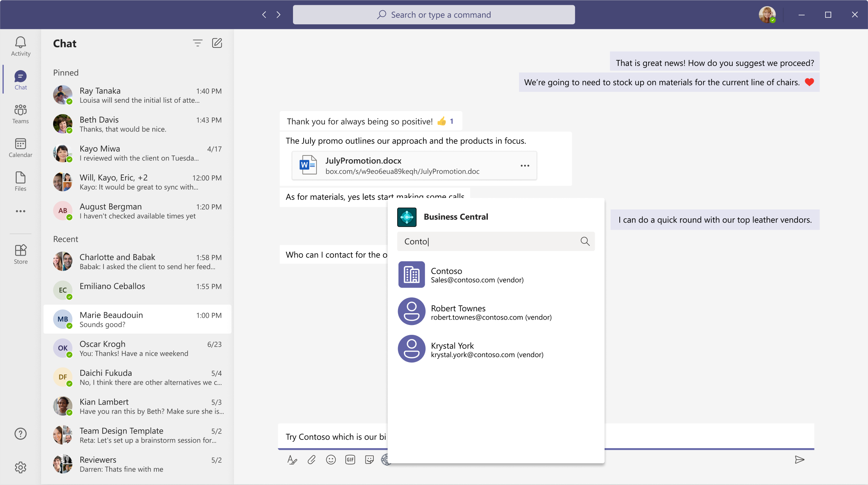The height and width of the screenshot is (485, 868).
Task: Click the search or type a command bar
Action: pos(434,14)
